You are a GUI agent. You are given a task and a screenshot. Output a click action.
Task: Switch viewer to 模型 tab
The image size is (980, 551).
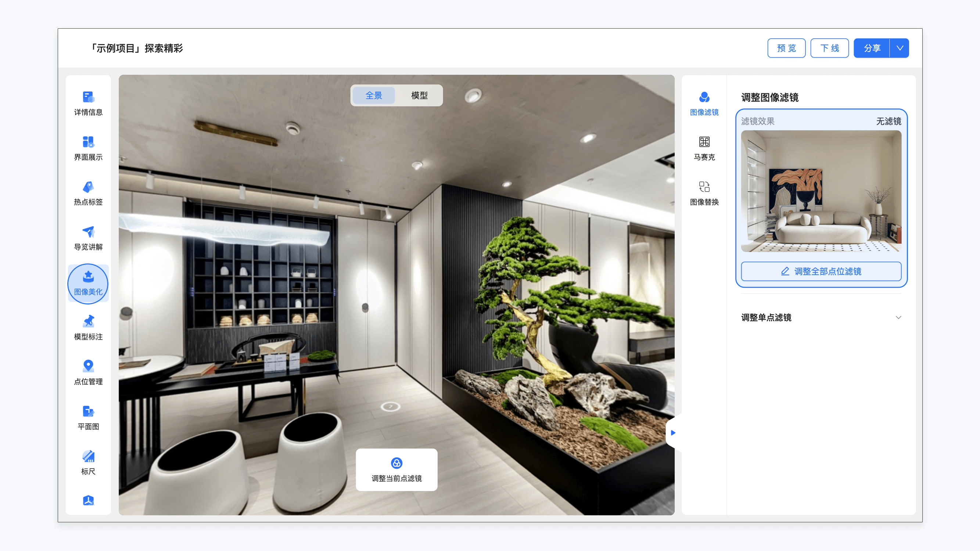(x=419, y=96)
